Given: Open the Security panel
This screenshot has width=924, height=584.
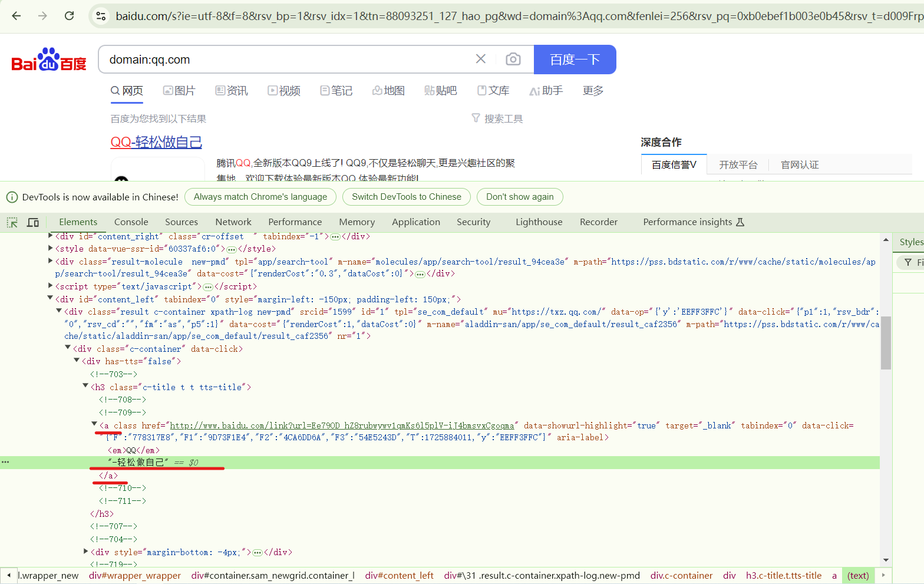Looking at the screenshot, I should (474, 222).
